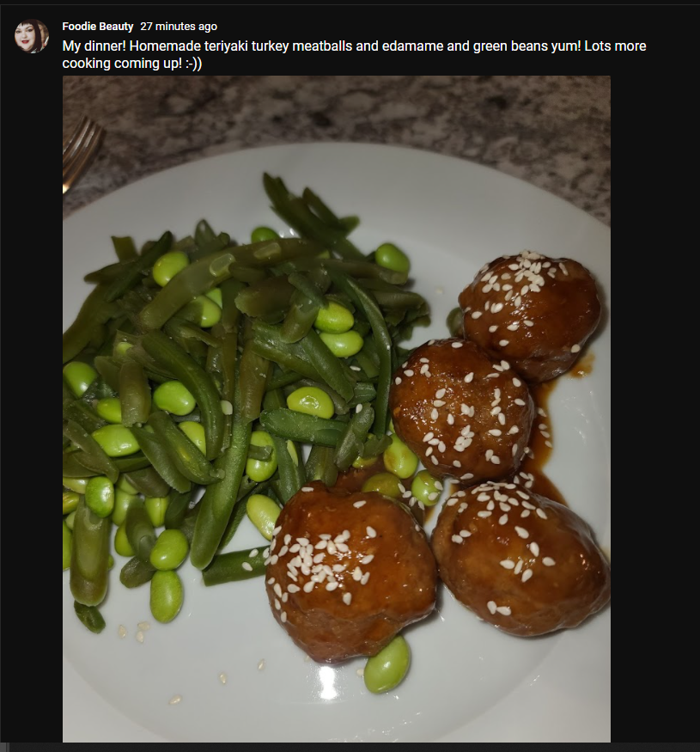The image size is (700, 752).
Task: Click the bottom left sesame meatball
Action: [x=351, y=572]
